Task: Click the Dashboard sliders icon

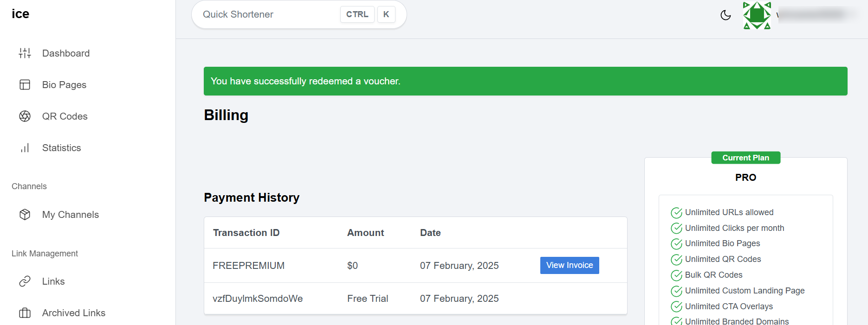Action: pos(25,53)
